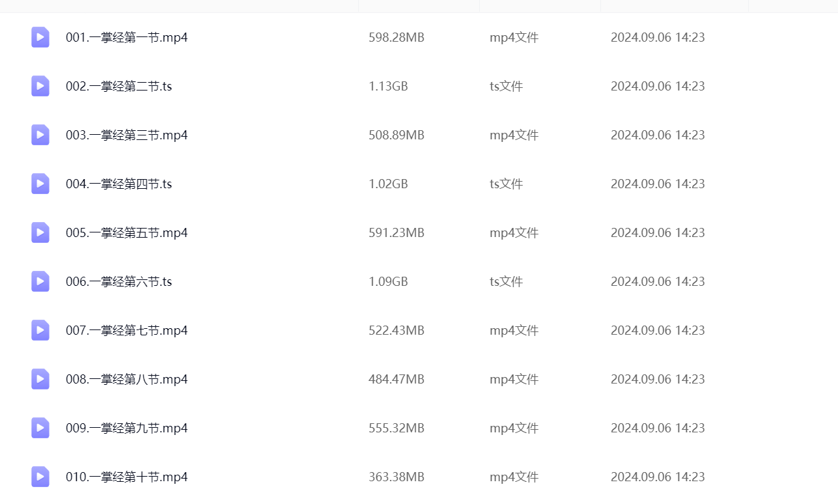Click the mp4文件 type of 009 file
Screen dimensions: 838x504
(x=514, y=428)
